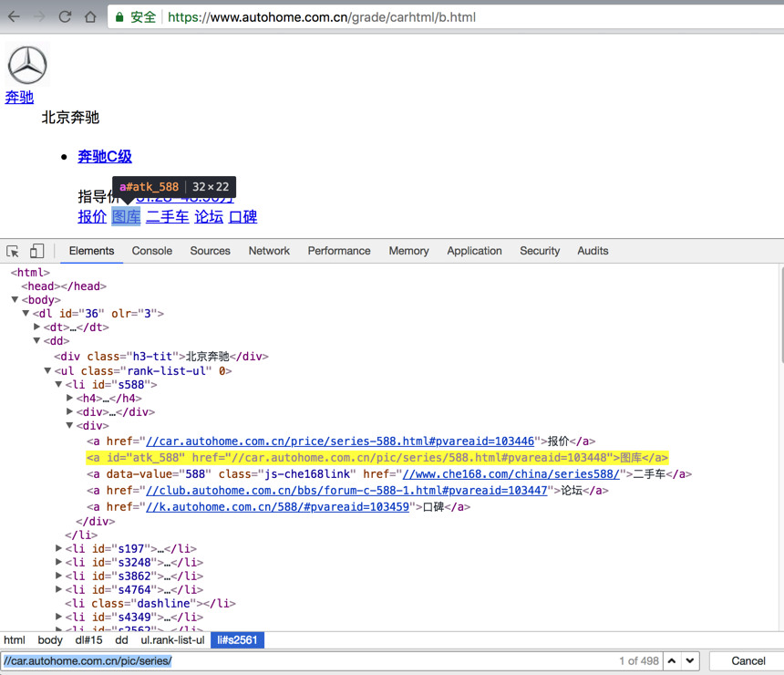Open the 口碑 link
Viewport: 784px width, 675px height.
pyautogui.click(x=242, y=217)
